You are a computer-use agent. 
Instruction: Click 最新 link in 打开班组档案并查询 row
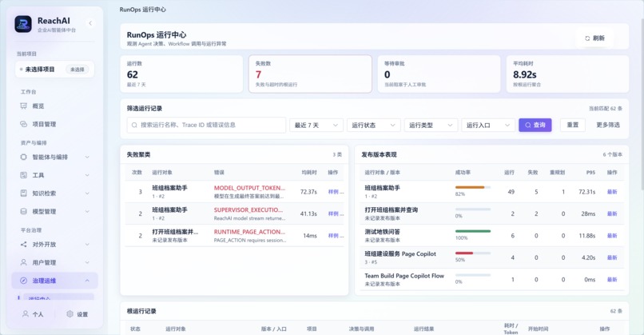(x=612, y=213)
